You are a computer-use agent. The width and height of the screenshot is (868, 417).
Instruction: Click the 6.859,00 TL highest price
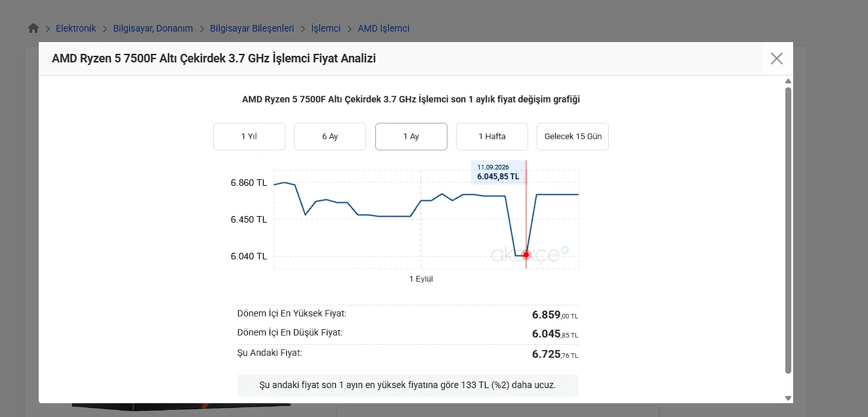(x=555, y=315)
